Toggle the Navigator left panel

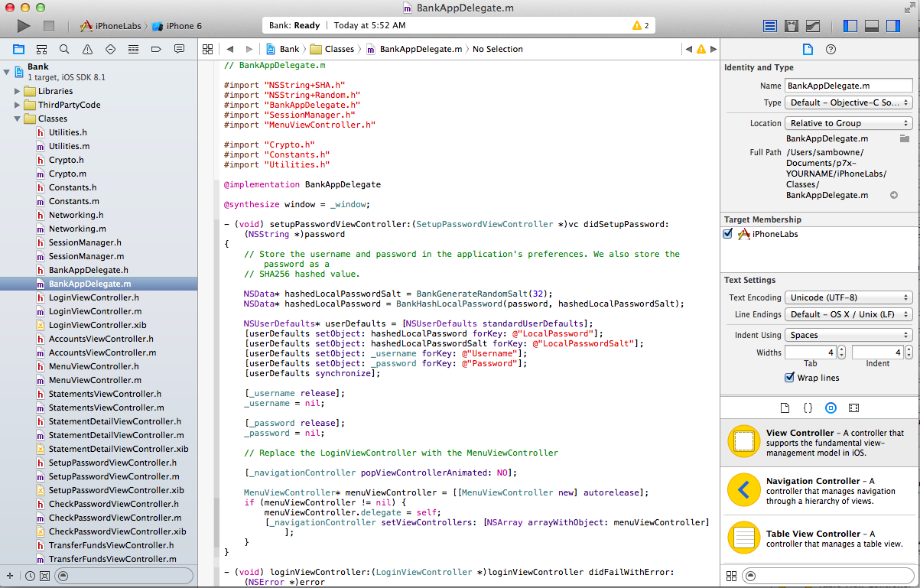(x=850, y=26)
